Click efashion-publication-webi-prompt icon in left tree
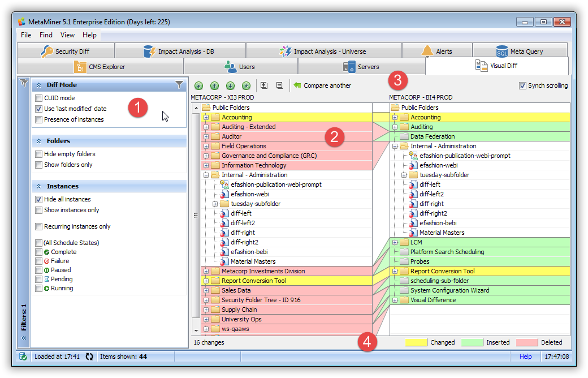This screenshot has width=588, height=378. [224, 184]
